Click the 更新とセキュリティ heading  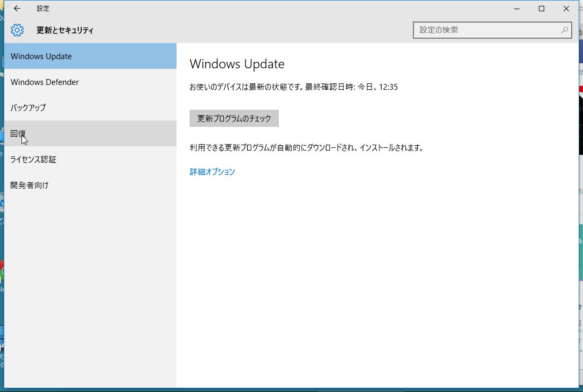click(65, 31)
